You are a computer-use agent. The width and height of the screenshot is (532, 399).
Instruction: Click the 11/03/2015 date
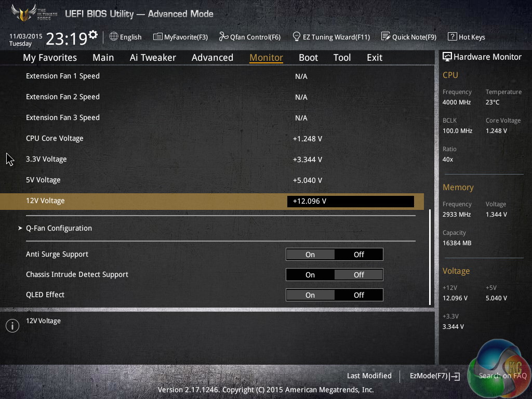(26, 36)
